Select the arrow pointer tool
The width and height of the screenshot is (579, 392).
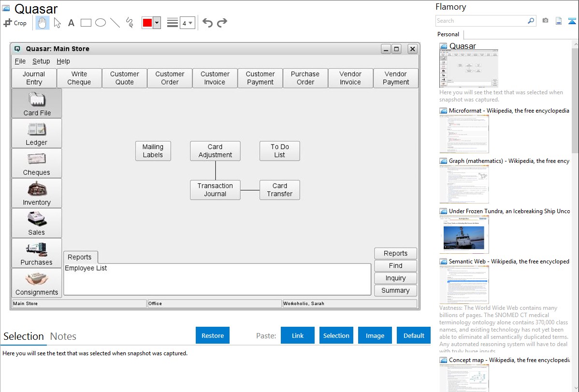(x=58, y=23)
